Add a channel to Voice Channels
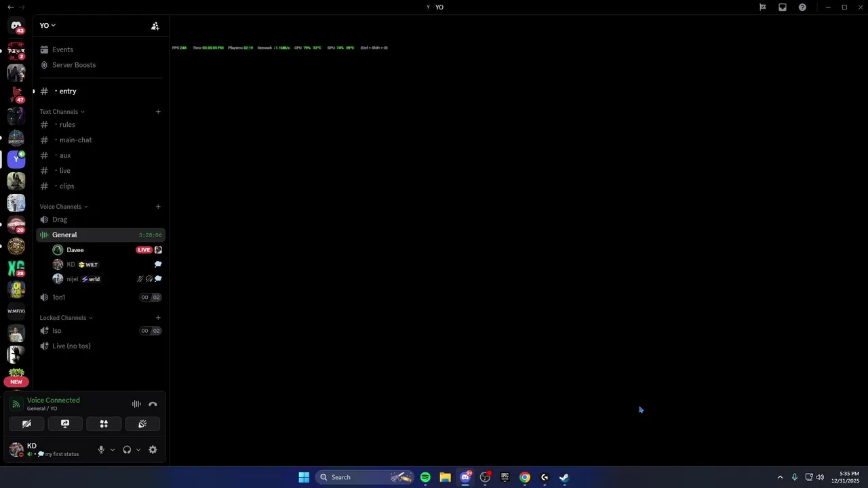This screenshot has width=868, height=488. point(158,207)
